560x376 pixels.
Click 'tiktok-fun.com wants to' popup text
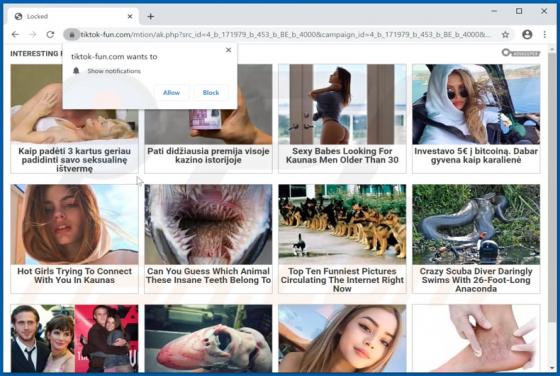114,56
